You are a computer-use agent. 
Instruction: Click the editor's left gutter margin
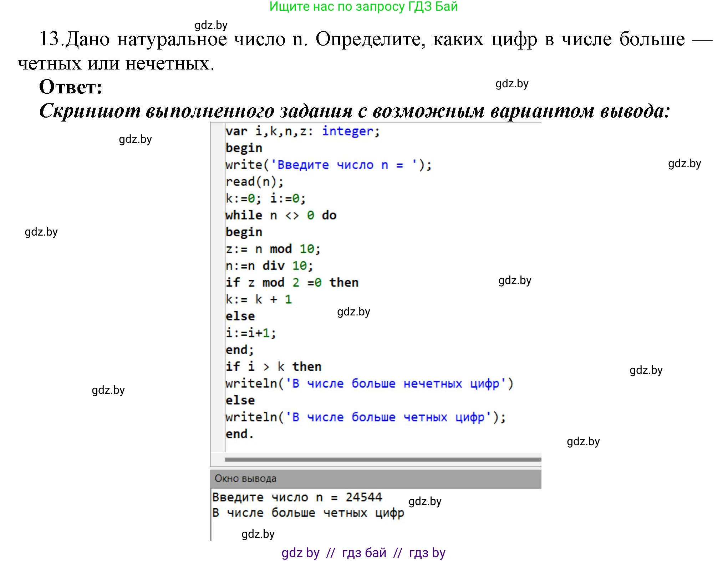(x=218, y=287)
